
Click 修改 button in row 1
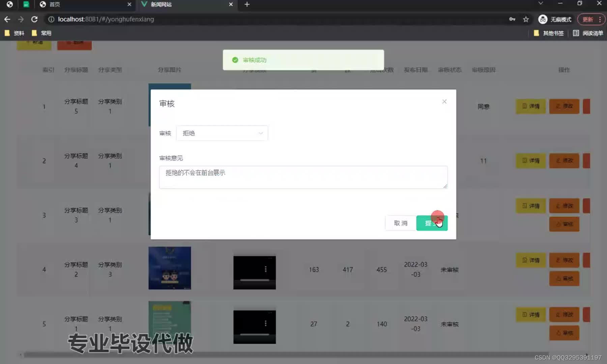tap(564, 106)
